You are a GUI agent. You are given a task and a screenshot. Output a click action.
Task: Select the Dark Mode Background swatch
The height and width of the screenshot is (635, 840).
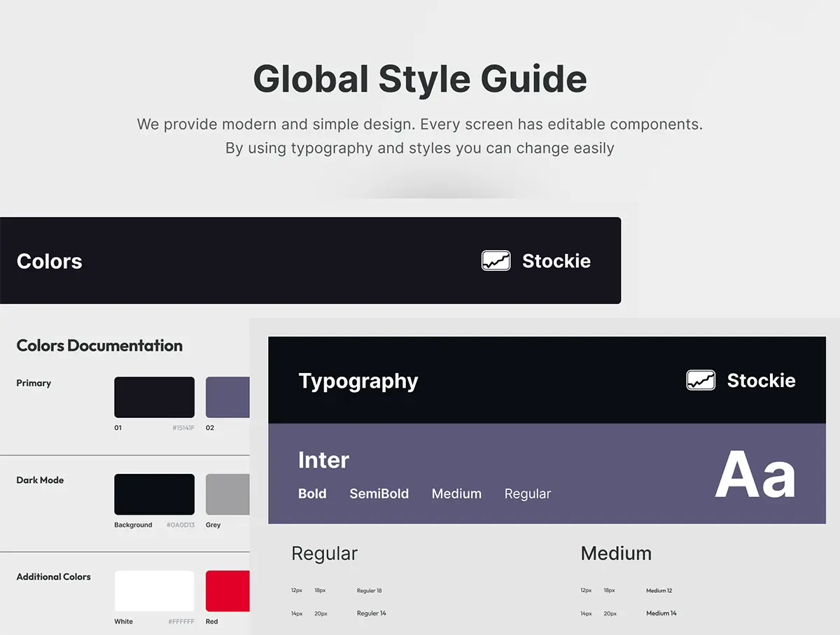(154, 494)
